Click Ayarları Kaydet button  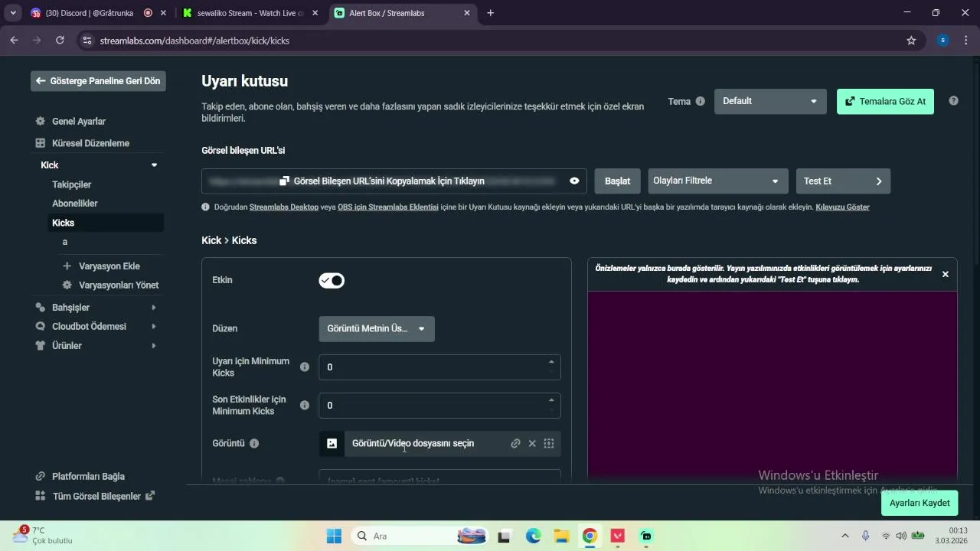(920, 503)
